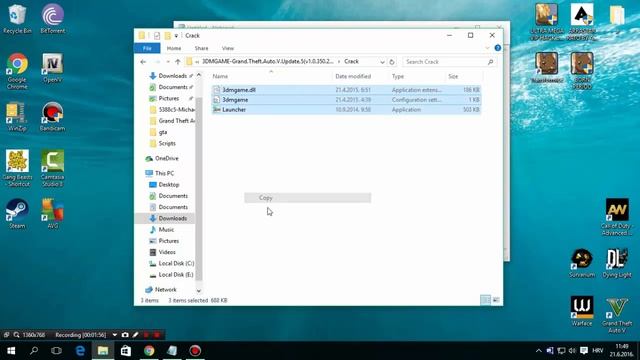The image size is (640, 360).
Task: Click the Chrome icon on the taskbar
Action: [x=149, y=351]
